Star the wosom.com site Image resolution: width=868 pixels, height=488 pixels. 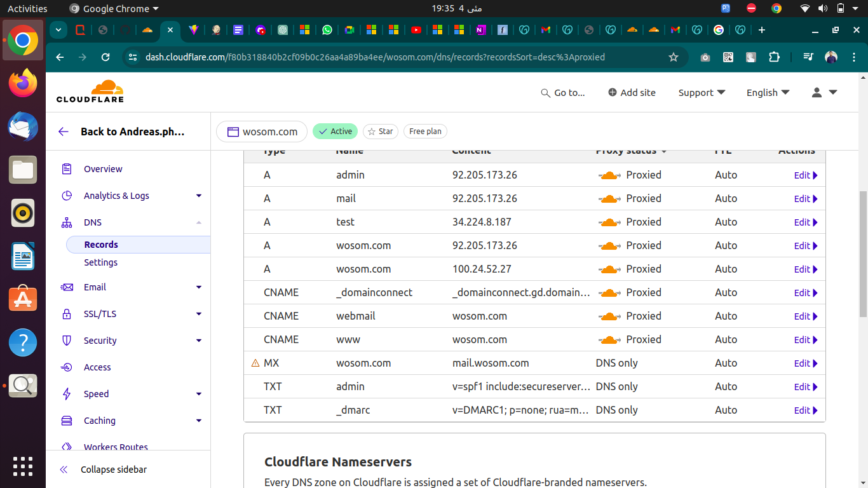pyautogui.click(x=380, y=132)
